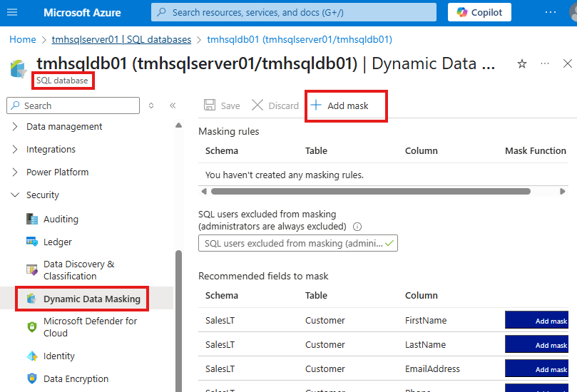Toggle expand/collapse all menu groups icon

(x=151, y=105)
